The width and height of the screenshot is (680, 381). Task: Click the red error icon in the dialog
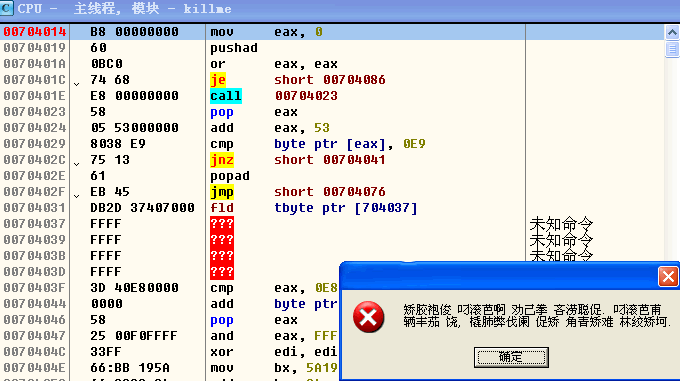tap(368, 316)
